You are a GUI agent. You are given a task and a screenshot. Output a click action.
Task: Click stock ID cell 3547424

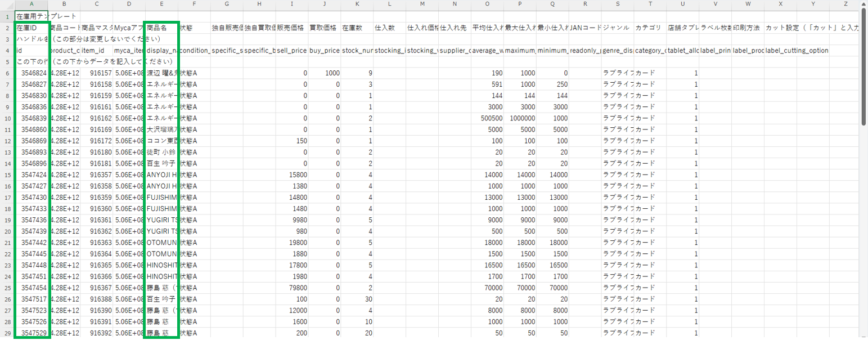pyautogui.click(x=32, y=175)
